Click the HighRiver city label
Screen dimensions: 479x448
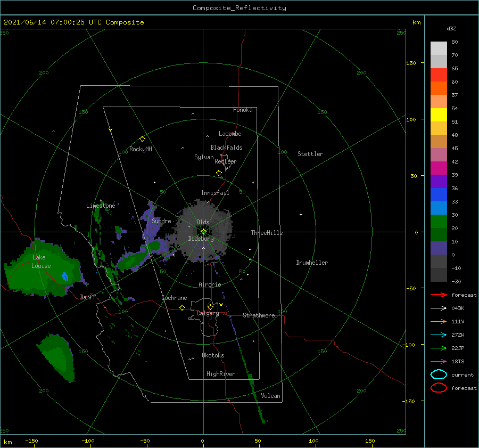point(221,374)
